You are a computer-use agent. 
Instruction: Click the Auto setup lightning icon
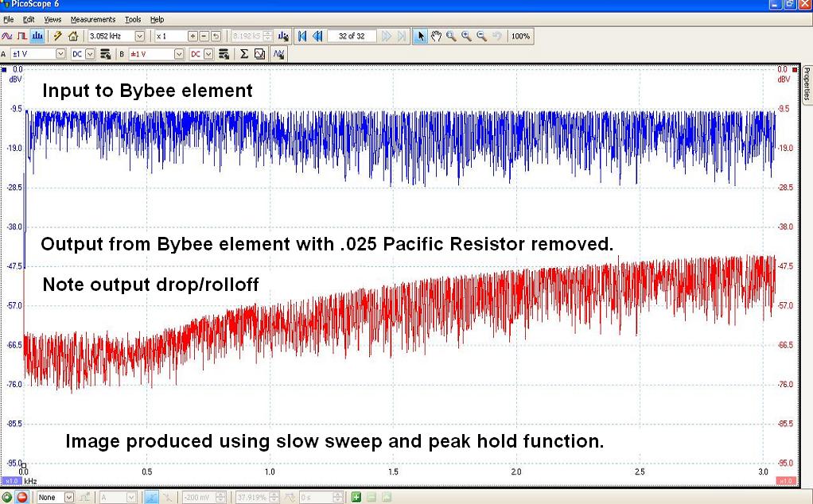[57, 37]
